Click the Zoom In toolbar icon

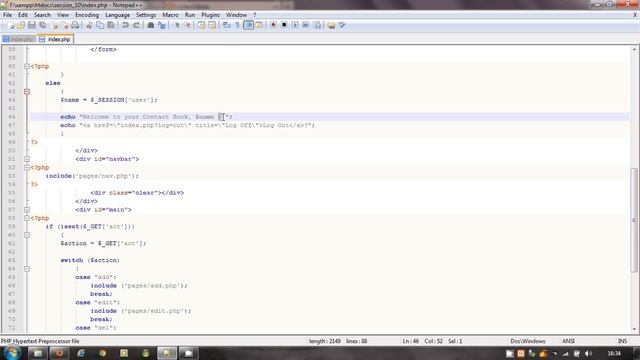[177, 25]
